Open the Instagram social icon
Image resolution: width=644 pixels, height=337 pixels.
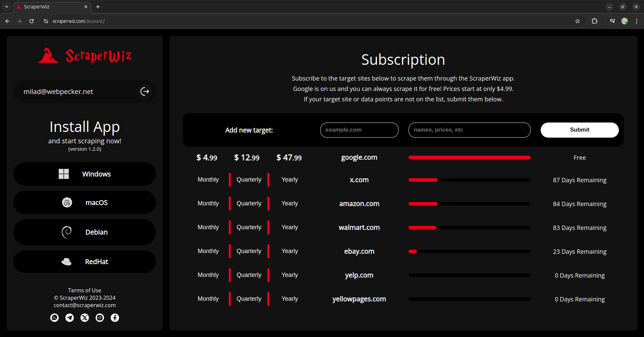(x=100, y=318)
